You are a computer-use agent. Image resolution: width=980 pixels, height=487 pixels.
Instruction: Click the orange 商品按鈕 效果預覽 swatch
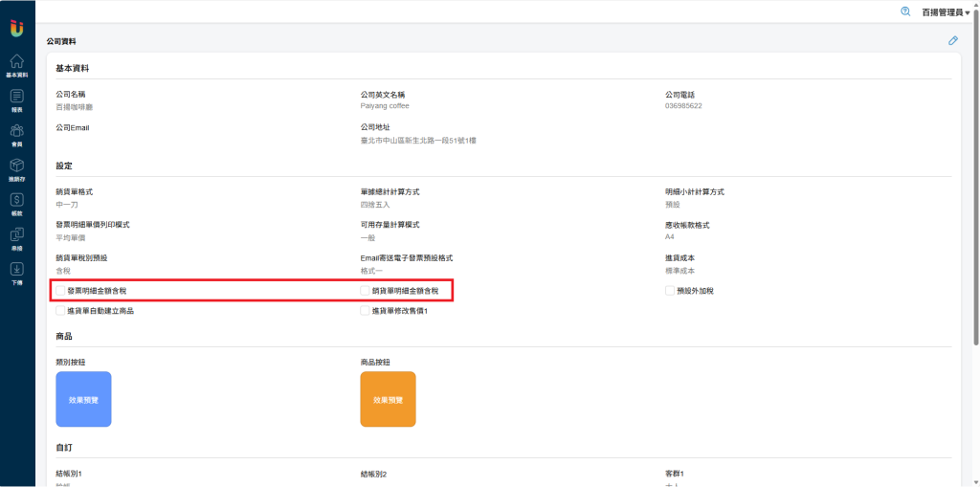pyautogui.click(x=388, y=399)
